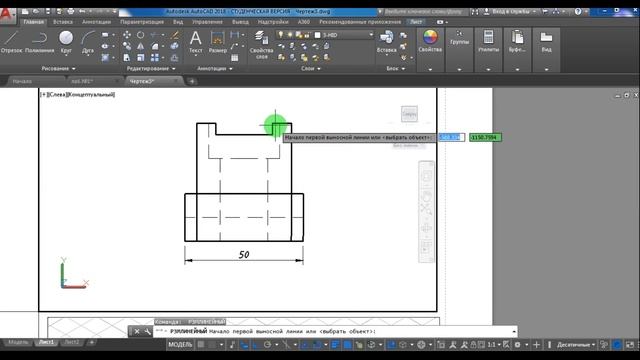Screen dimensions: 640x360
Task: Click the Copy tool icon
Action: pos(127,47)
